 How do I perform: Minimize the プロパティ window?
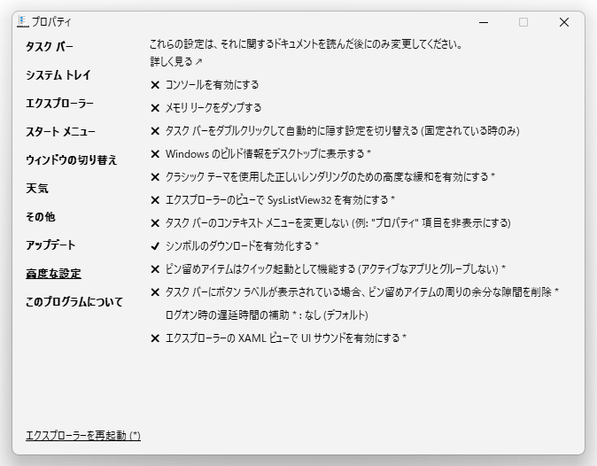pos(484,22)
